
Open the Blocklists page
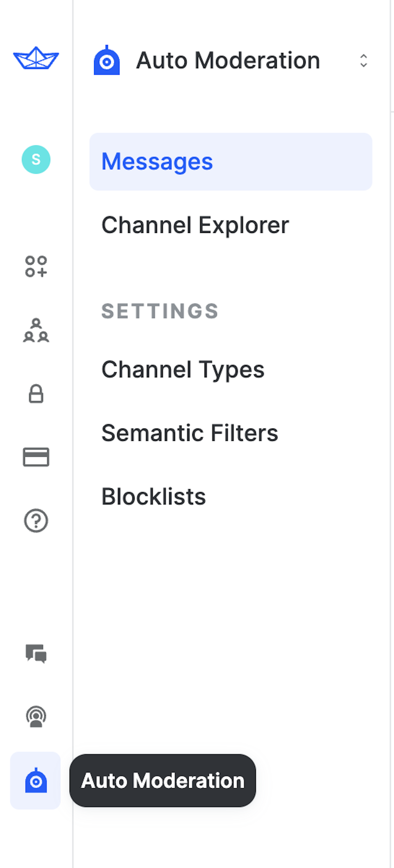(154, 497)
